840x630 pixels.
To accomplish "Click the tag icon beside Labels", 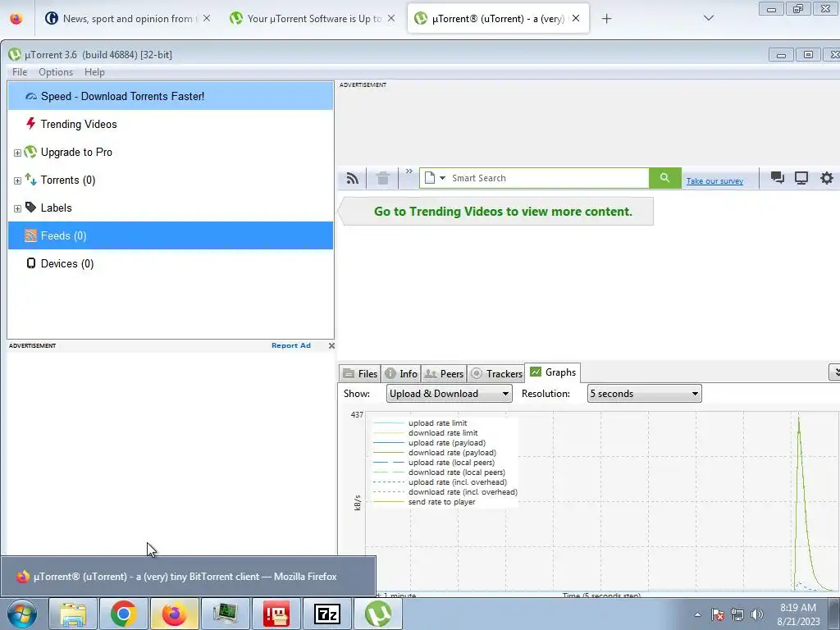I will [30, 208].
